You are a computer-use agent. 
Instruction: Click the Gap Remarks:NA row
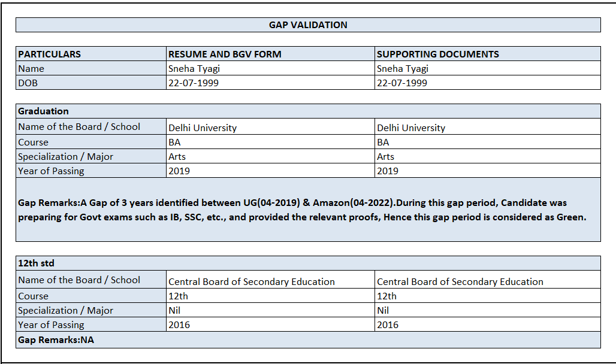[x=308, y=339]
